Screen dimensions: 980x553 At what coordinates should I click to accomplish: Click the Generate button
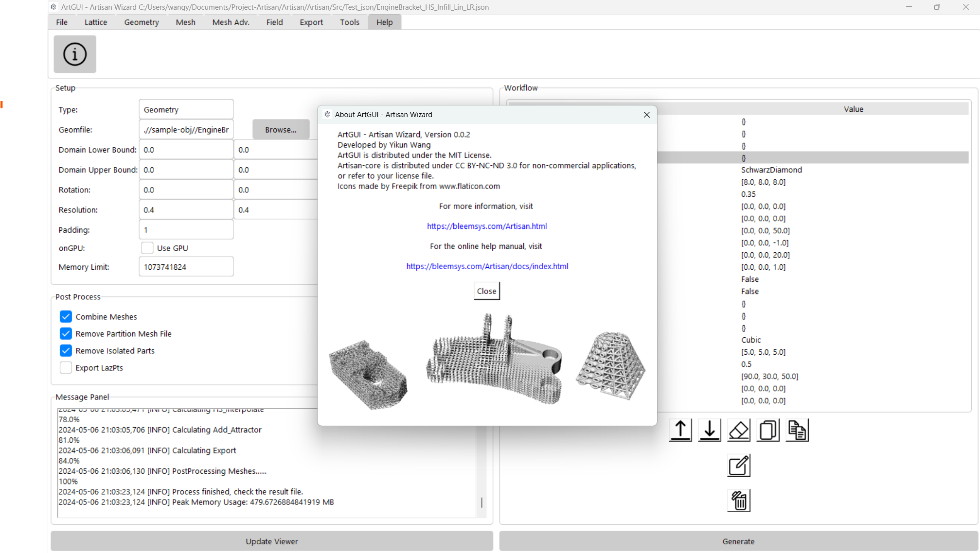[738, 541]
